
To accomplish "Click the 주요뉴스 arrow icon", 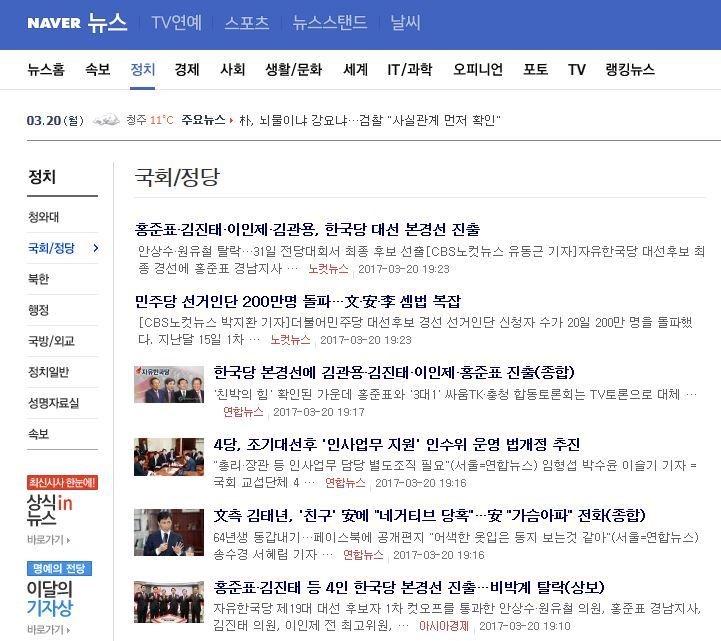I will click(x=232, y=121).
